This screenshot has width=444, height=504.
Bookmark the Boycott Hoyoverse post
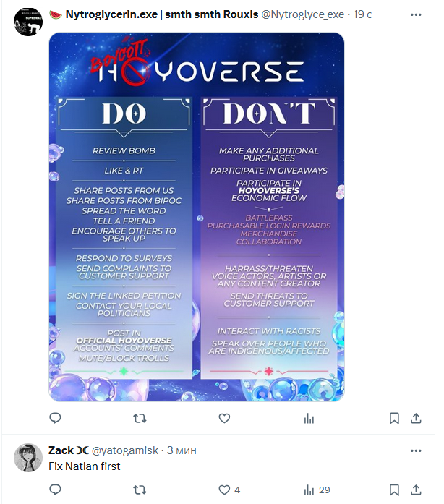click(394, 418)
